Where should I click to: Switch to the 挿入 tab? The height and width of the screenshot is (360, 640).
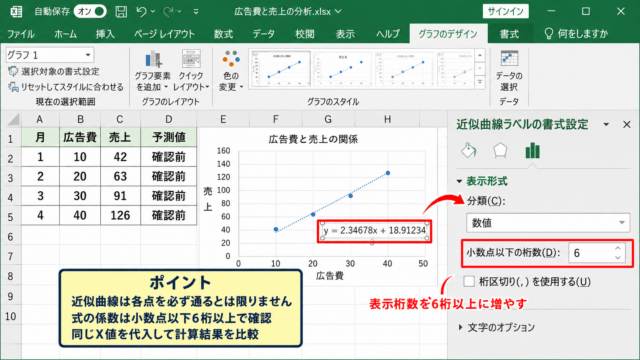[x=105, y=34]
